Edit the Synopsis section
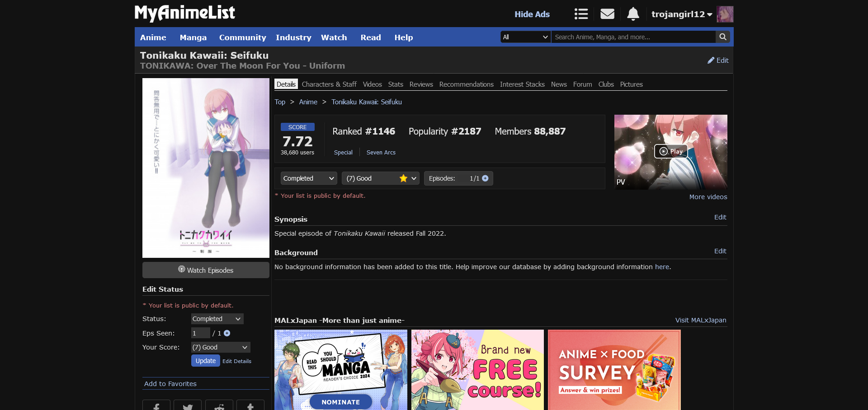 [720, 217]
